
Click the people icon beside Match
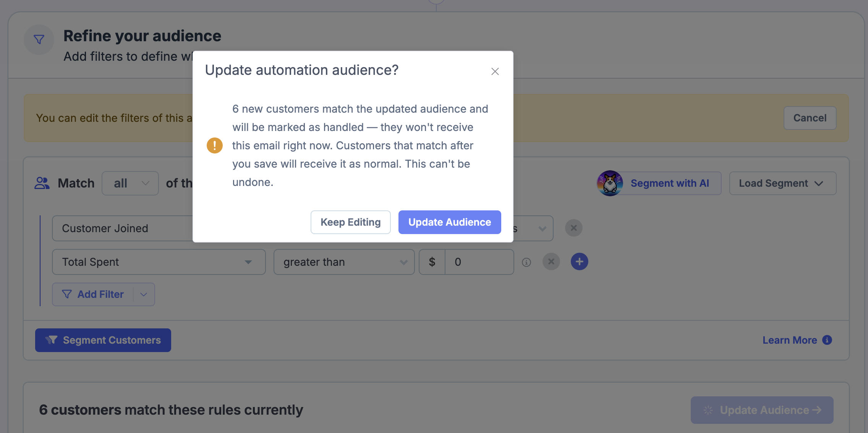point(42,183)
